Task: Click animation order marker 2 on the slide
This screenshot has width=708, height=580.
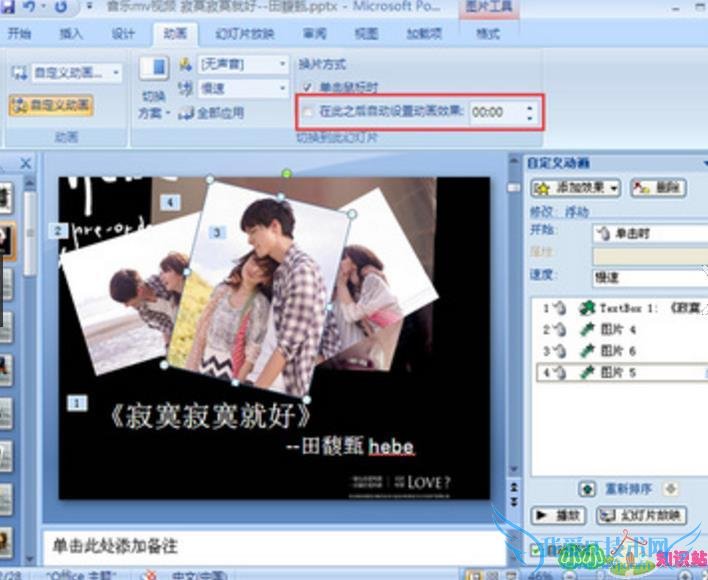Action: (58, 232)
